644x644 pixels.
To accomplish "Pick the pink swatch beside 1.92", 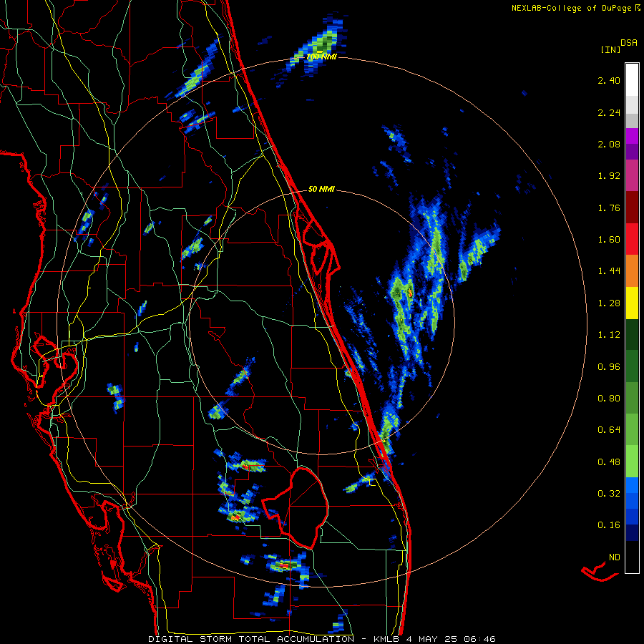I will [x=632, y=176].
